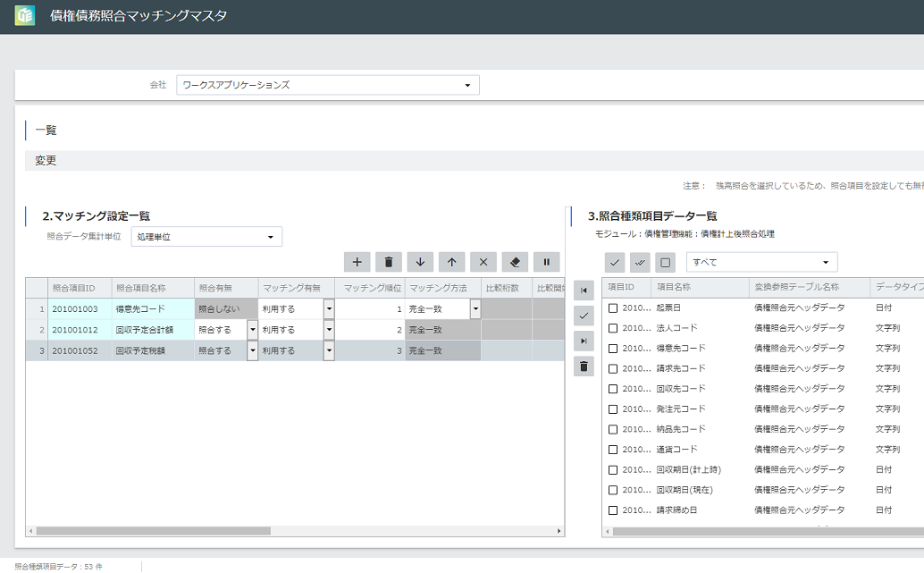This screenshot has height=573, width=924.
Task: Click the pause-bars icon in the matching toolbar
Action: (x=547, y=262)
